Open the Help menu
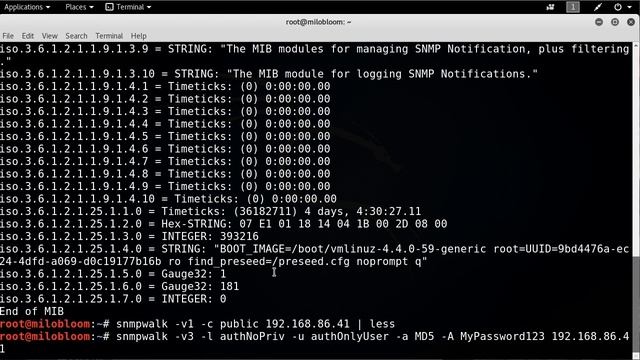The height and width of the screenshot is (360, 640). 138,36
